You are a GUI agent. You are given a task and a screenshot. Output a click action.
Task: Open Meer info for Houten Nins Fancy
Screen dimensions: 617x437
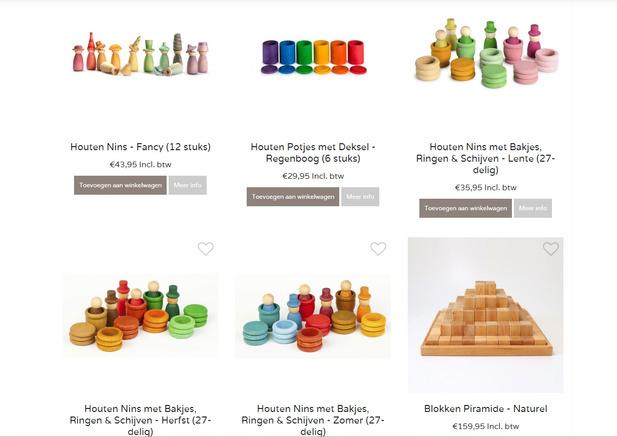click(188, 185)
